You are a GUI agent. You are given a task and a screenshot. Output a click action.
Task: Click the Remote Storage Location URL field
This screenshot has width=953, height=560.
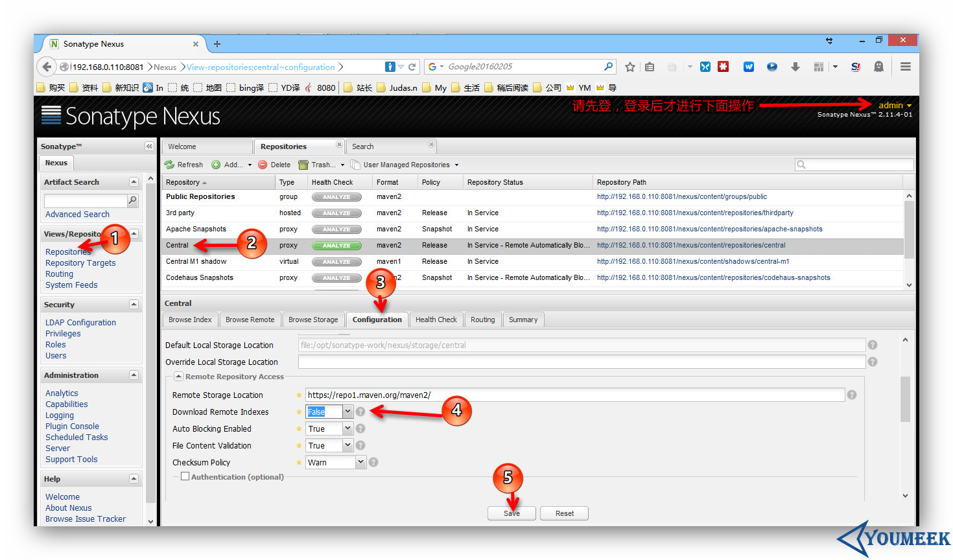pyautogui.click(x=574, y=395)
